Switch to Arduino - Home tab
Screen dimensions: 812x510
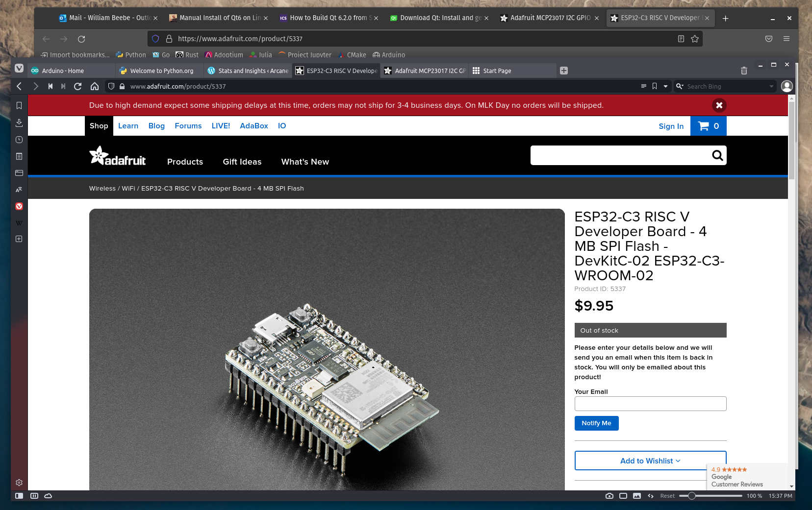click(x=71, y=71)
